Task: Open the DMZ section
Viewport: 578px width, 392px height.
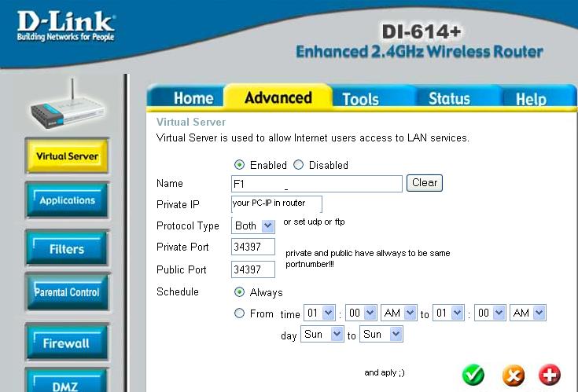Action: (67, 381)
